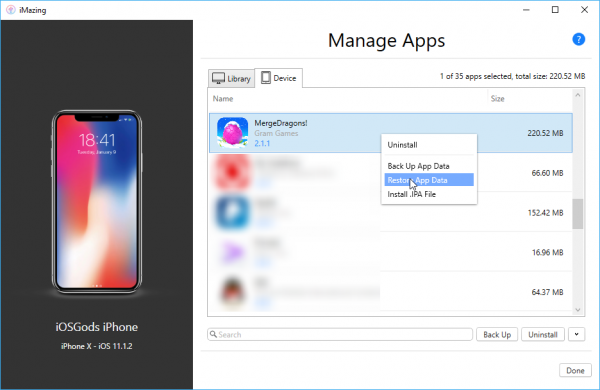600x390 pixels.
Task: Click the iPhone X device image
Action: coord(97,202)
